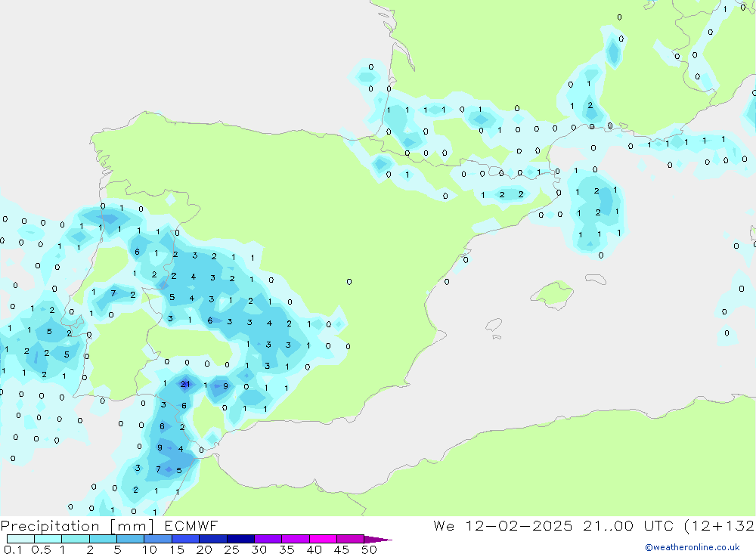Select the 30–35 mm purple legend swatch
Viewport: 756px width, 554px height.
tap(268, 539)
